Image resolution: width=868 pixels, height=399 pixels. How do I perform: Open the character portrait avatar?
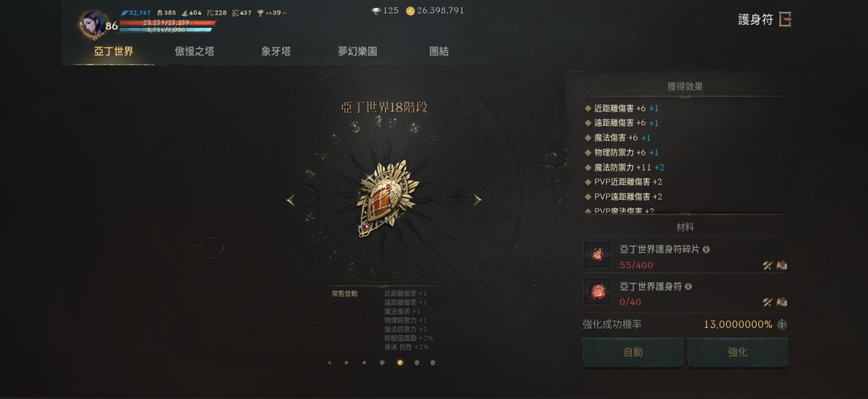pos(92,24)
